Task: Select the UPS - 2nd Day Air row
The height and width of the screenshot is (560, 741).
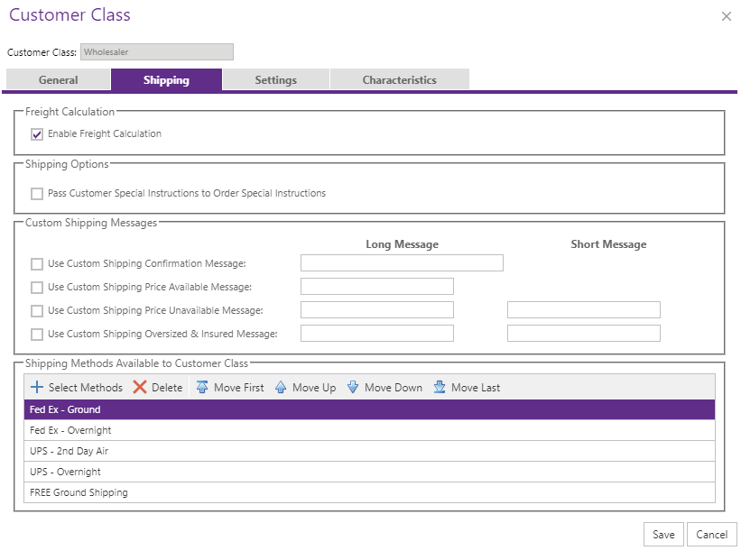Action: pos(369,451)
